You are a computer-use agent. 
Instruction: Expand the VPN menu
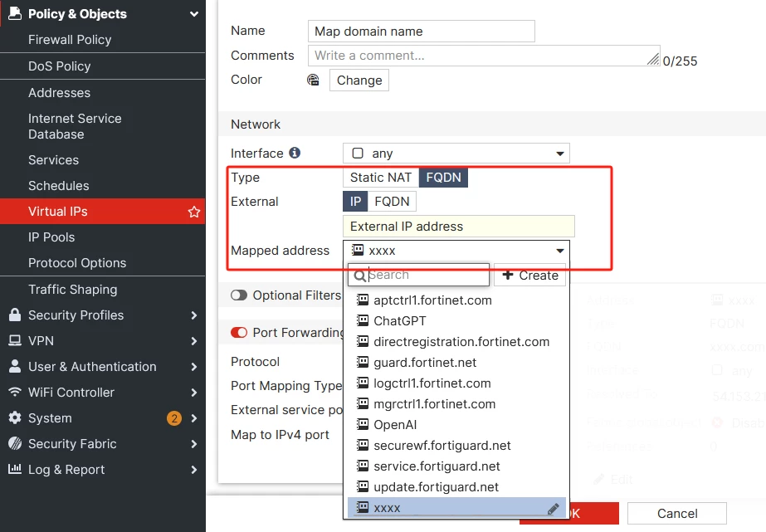[194, 341]
